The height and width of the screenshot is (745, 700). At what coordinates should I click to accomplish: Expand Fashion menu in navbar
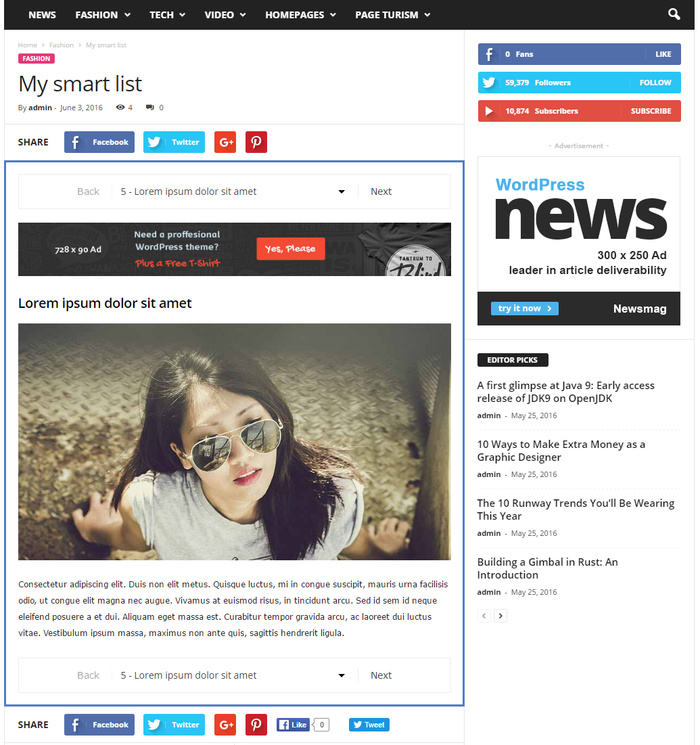pos(103,15)
